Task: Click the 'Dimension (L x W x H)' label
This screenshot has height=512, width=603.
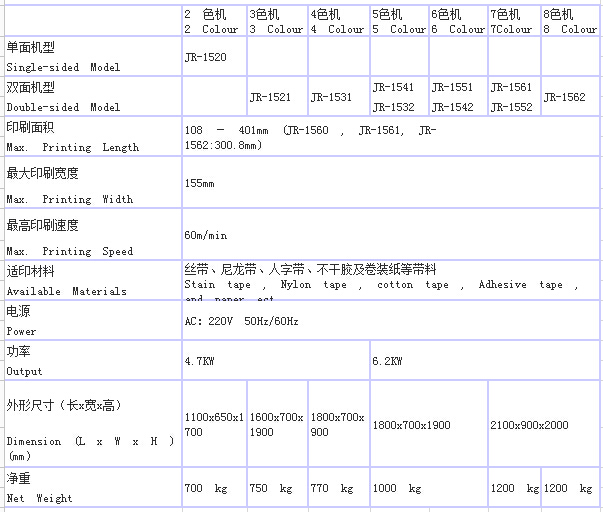Action: pos(90,441)
